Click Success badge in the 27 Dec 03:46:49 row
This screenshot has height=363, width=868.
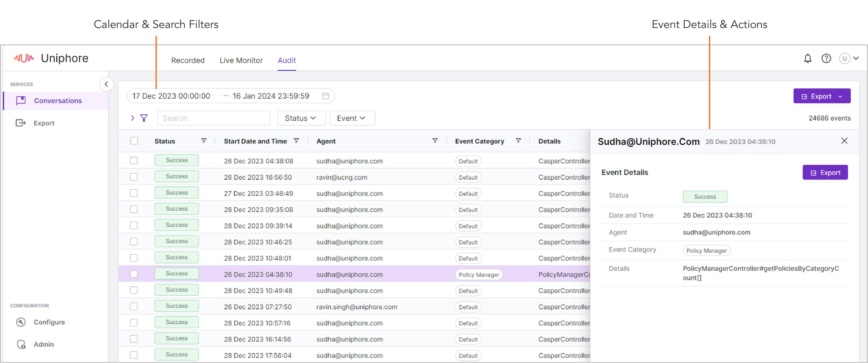pyautogui.click(x=177, y=192)
